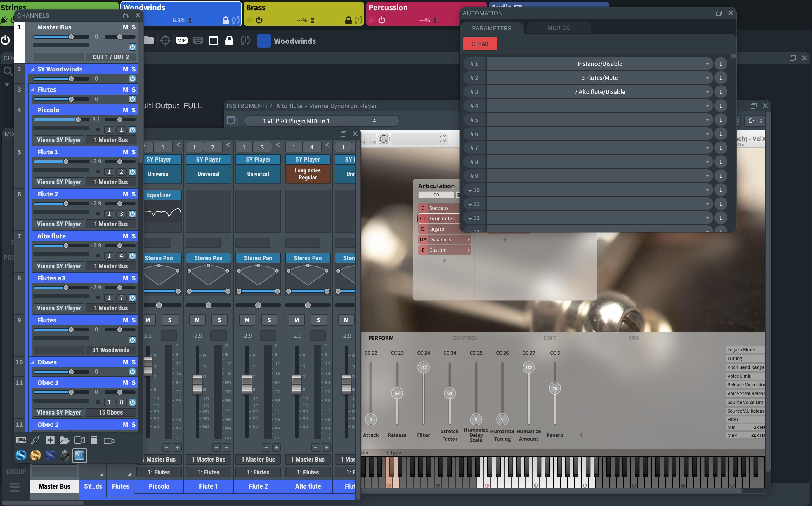Click the trash can delete channel icon
The height and width of the screenshot is (506, 812).
click(94, 440)
